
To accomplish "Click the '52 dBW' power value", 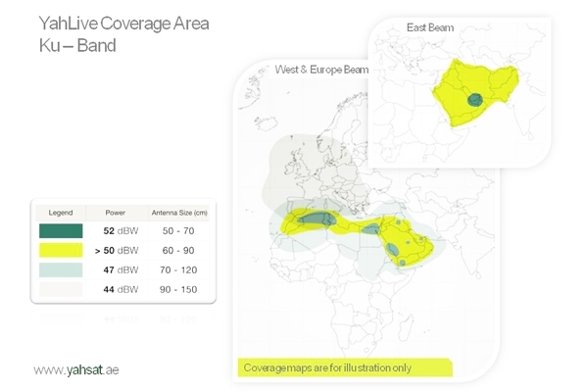I will tap(121, 230).
